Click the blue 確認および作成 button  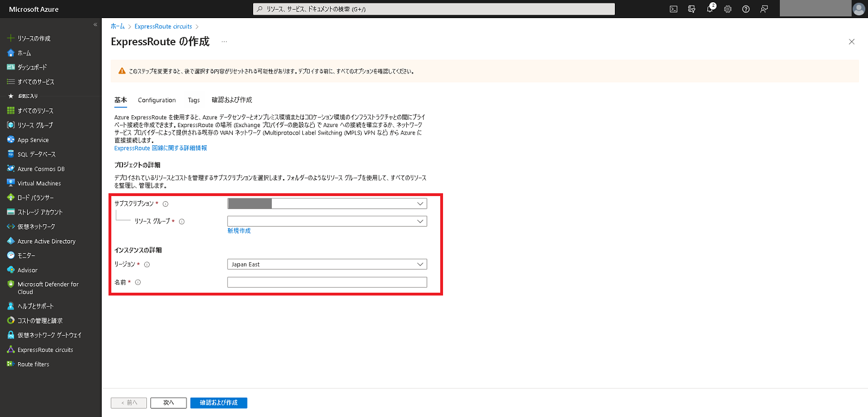click(219, 403)
